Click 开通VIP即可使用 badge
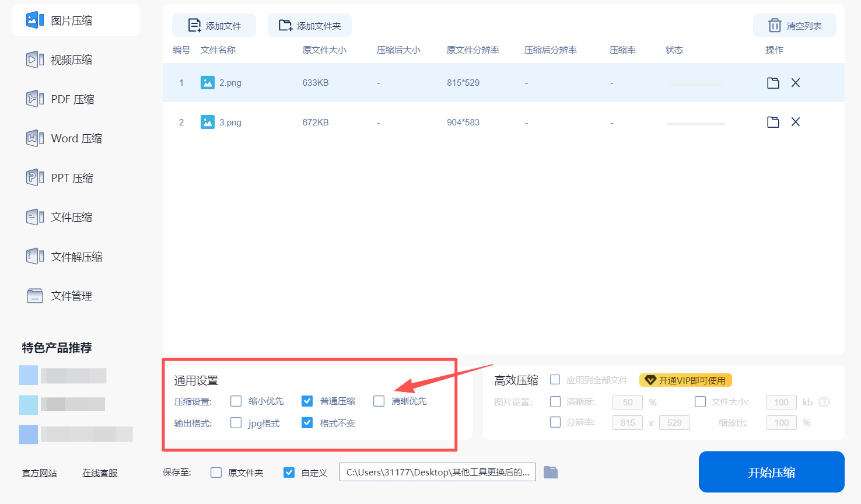861x504 pixels. pyautogui.click(x=686, y=380)
